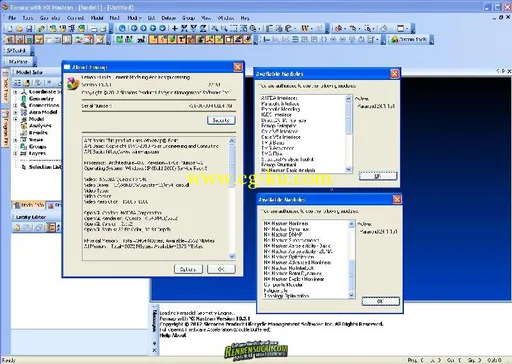
Task: Expand the Coordinate Systems tree node
Action: point(15,91)
